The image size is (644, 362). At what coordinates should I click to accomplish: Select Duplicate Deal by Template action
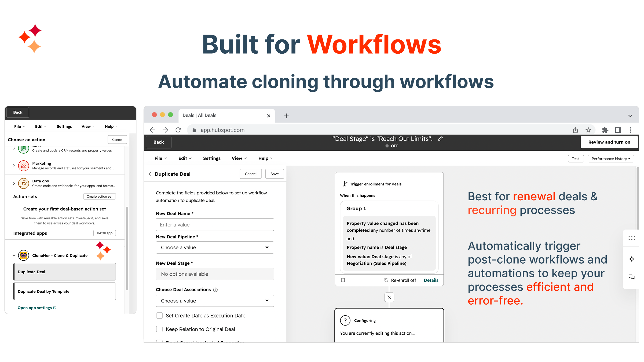65,291
